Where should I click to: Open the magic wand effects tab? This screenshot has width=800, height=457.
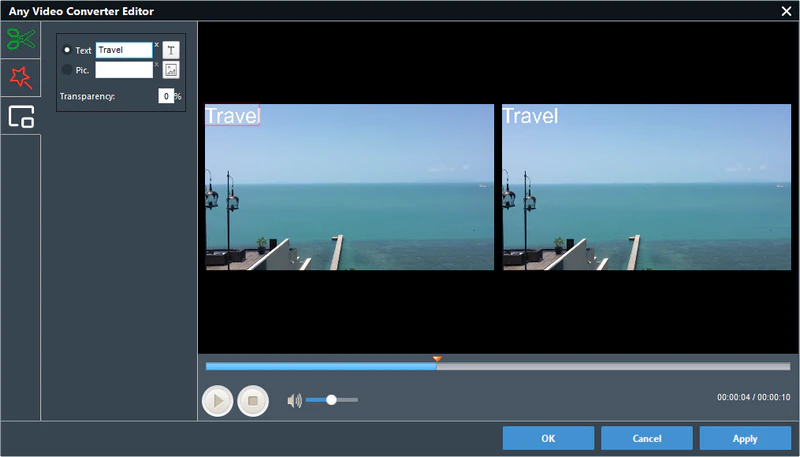[20, 78]
